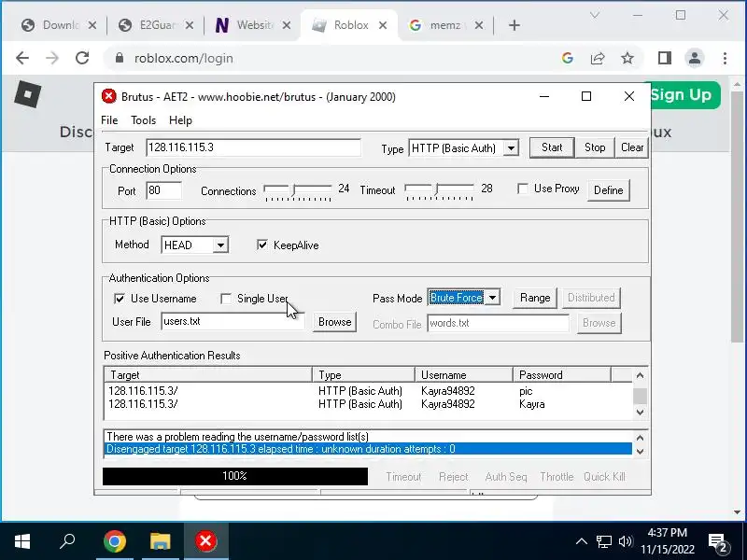Image resolution: width=747 pixels, height=560 pixels.
Task: Click the Connections slider
Action: tap(298, 190)
